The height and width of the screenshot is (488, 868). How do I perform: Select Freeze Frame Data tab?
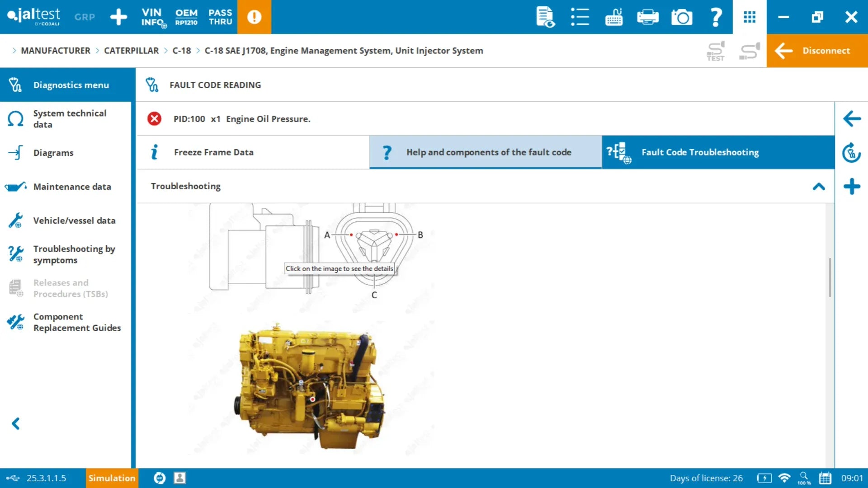[253, 152]
